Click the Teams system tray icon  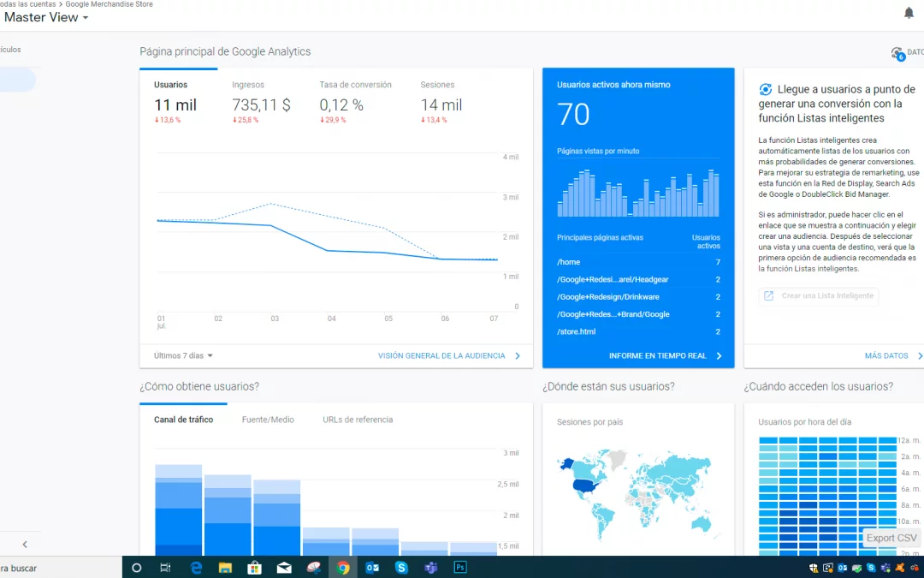pos(885,568)
